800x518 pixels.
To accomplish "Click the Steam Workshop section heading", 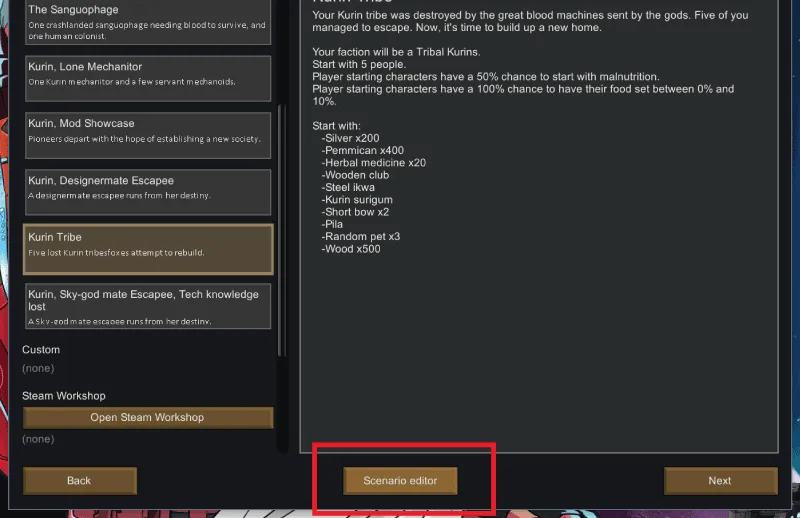I will pyautogui.click(x=64, y=396).
